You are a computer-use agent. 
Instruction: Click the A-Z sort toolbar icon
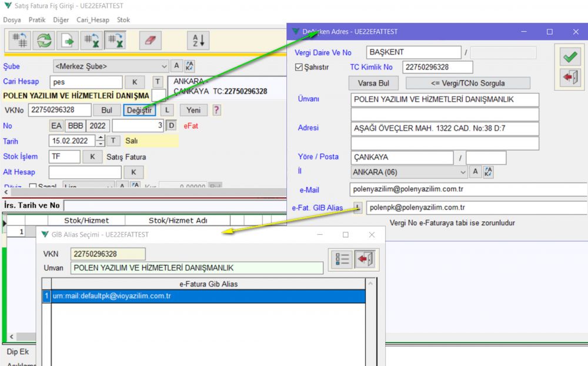(x=198, y=40)
